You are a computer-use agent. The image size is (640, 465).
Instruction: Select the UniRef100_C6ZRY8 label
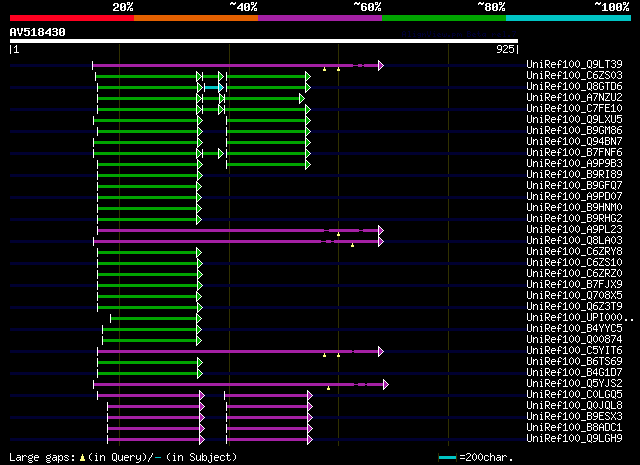click(574, 252)
